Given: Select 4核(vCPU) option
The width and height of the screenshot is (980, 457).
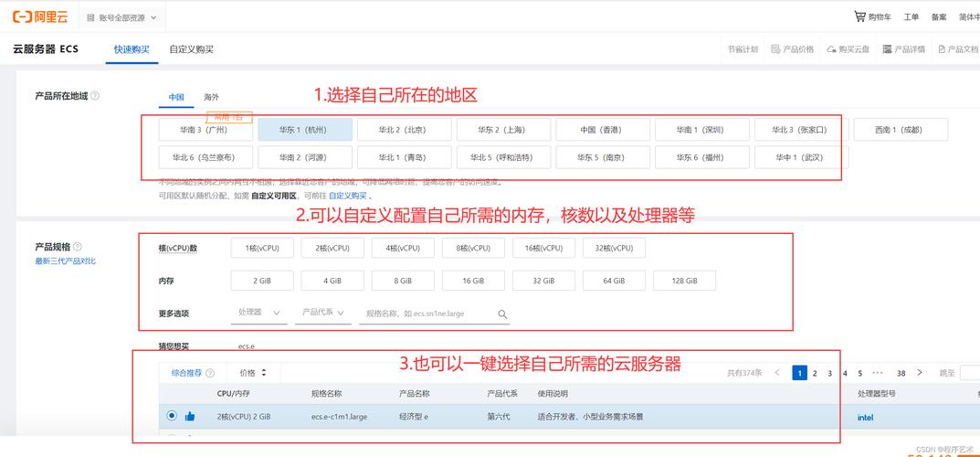Looking at the screenshot, I should click(403, 249).
